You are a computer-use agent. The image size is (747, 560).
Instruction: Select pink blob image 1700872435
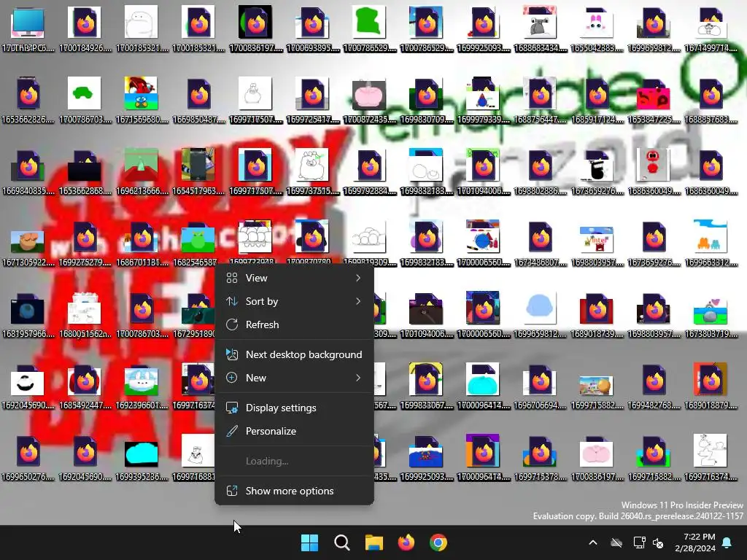(x=370, y=101)
